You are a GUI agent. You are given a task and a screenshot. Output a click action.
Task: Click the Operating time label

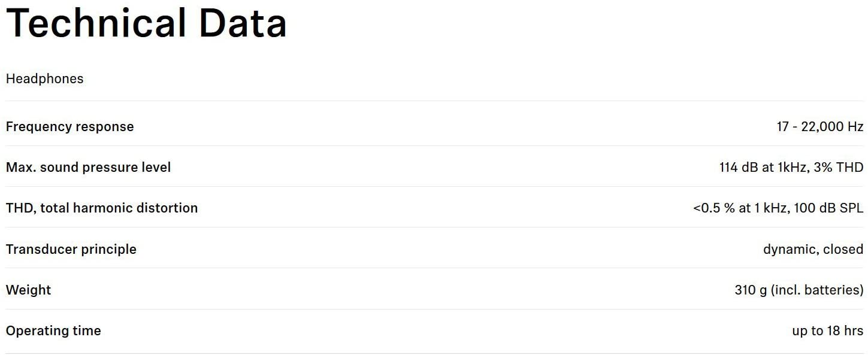[x=53, y=330]
